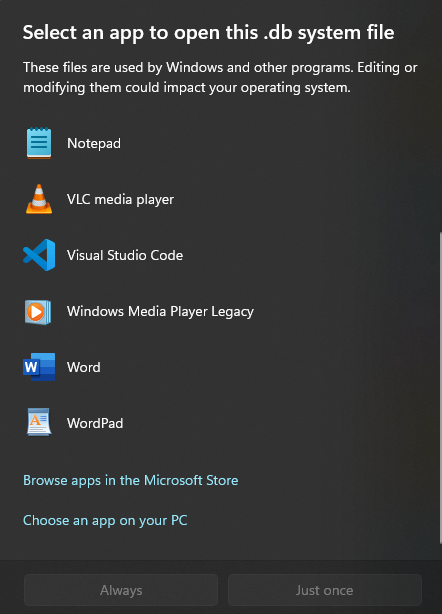Screen dimensions: 442x614
Task: Click the "Visual Studio Code" label
Action: pyautogui.click(x=125, y=255)
